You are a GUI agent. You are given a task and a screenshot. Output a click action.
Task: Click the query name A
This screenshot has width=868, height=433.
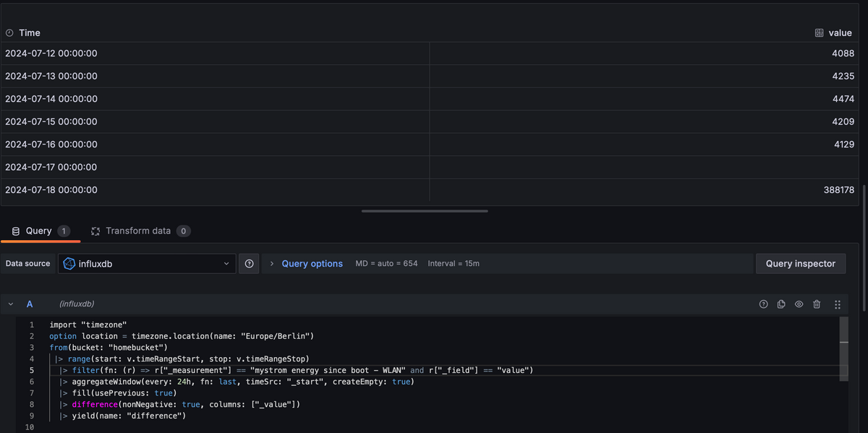pyautogui.click(x=29, y=304)
